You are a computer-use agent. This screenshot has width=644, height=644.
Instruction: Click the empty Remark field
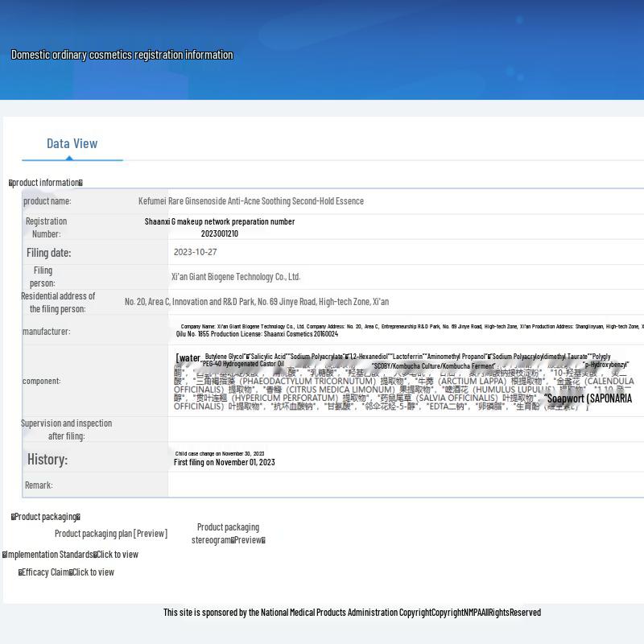(402, 485)
